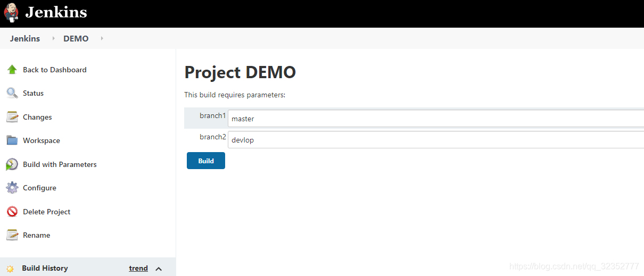The image size is (644, 276).
Task: Click the Jenkins header title text
Action: tap(56, 12)
